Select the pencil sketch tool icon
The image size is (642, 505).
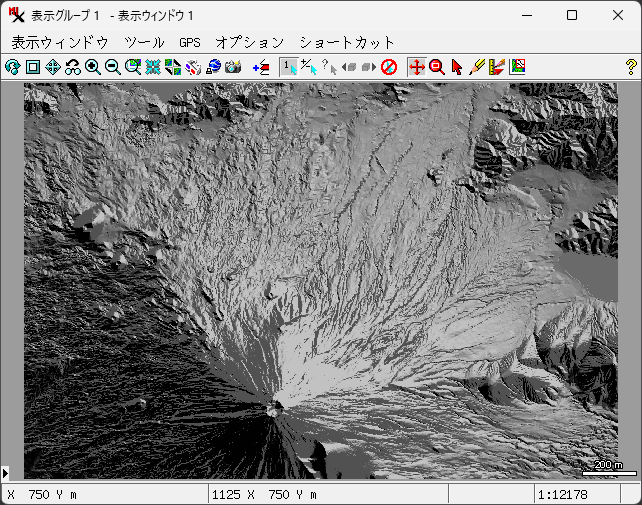477,67
